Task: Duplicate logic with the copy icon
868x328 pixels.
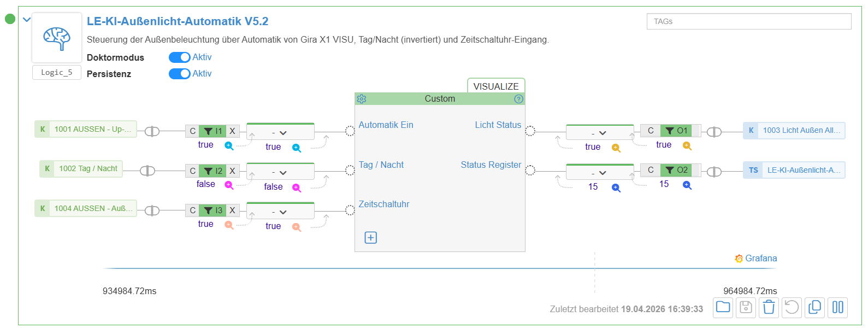Action: 814,307
